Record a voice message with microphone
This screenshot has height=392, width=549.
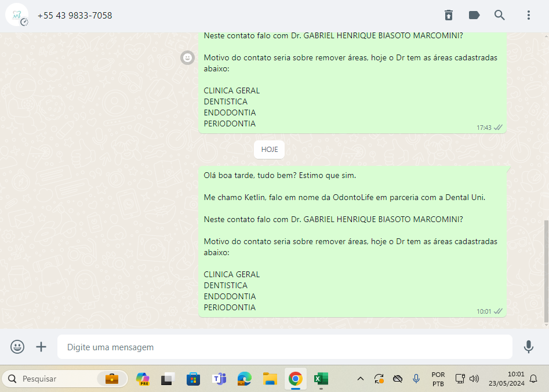528,347
